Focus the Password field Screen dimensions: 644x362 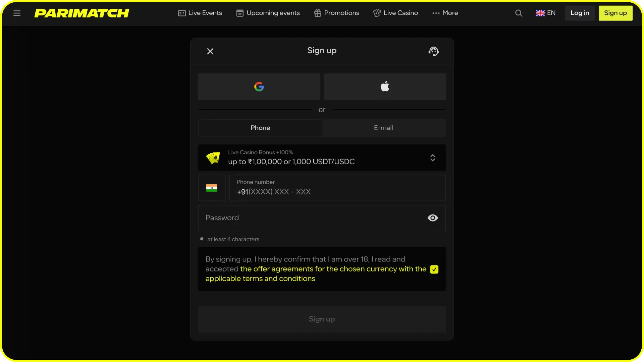[322, 218]
